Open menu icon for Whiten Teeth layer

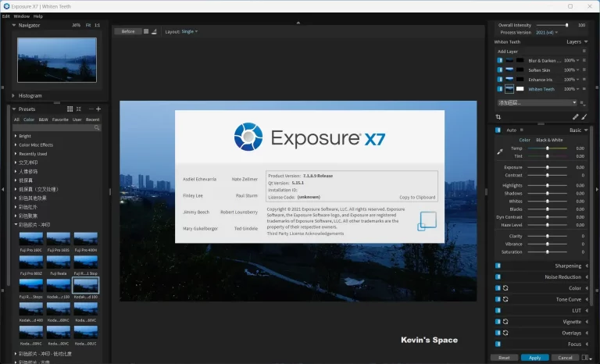point(584,89)
